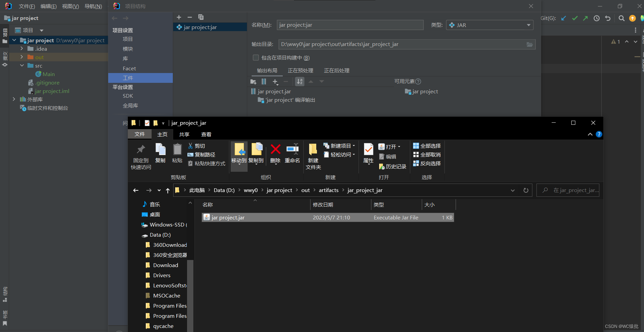Click the 可用元素 help question mark

click(418, 81)
